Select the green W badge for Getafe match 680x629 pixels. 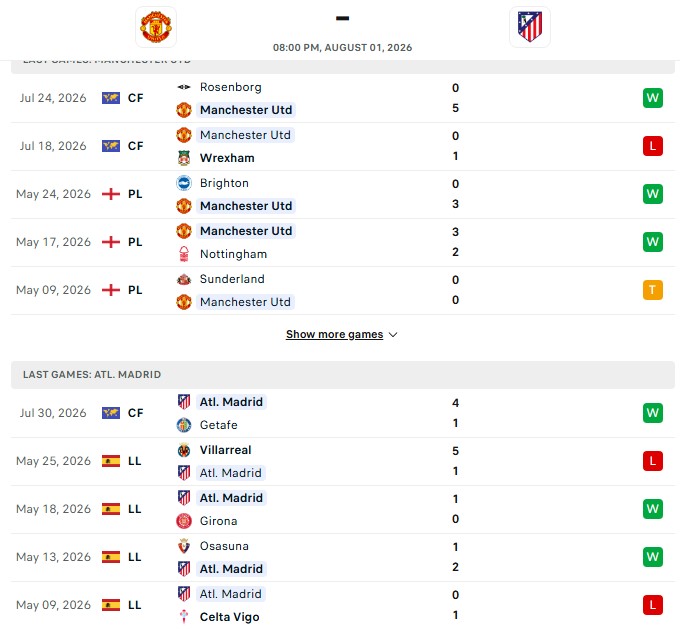(x=652, y=413)
